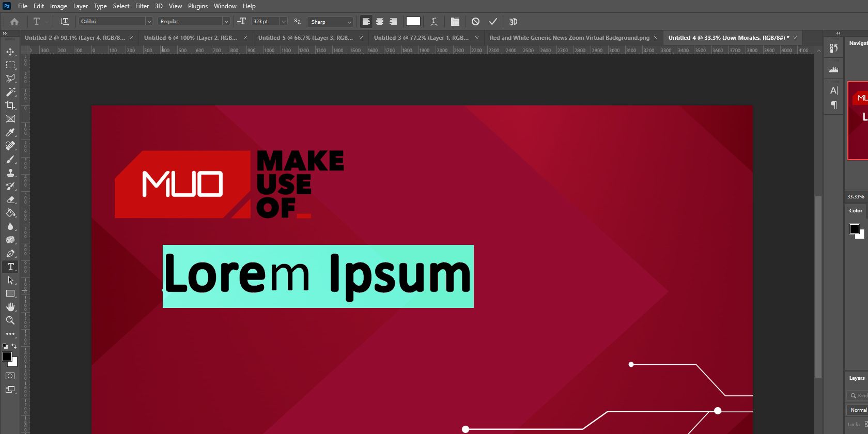This screenshot has width=868, height=434.
Task: Open Character and Paragraph panels icon
Action: point(455,22)
